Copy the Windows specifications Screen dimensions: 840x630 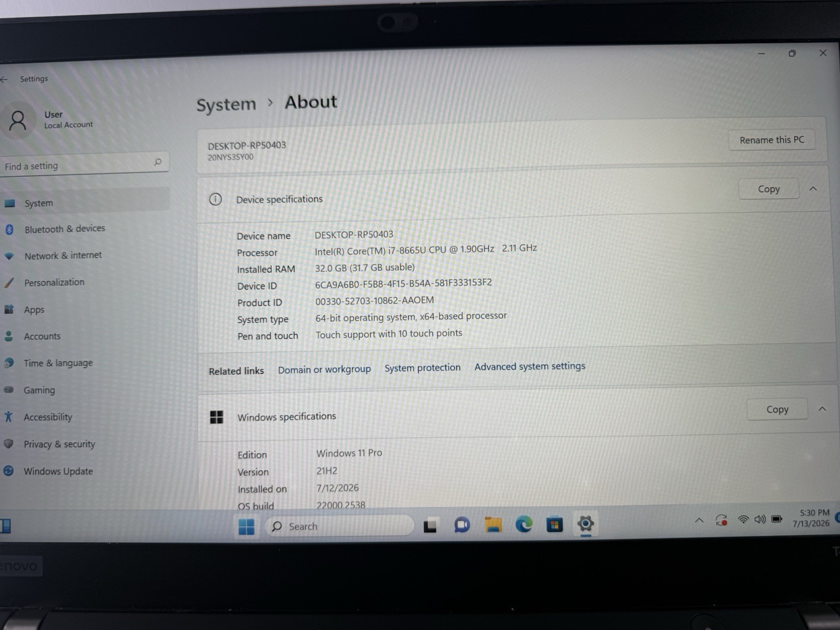coord(777,409)
